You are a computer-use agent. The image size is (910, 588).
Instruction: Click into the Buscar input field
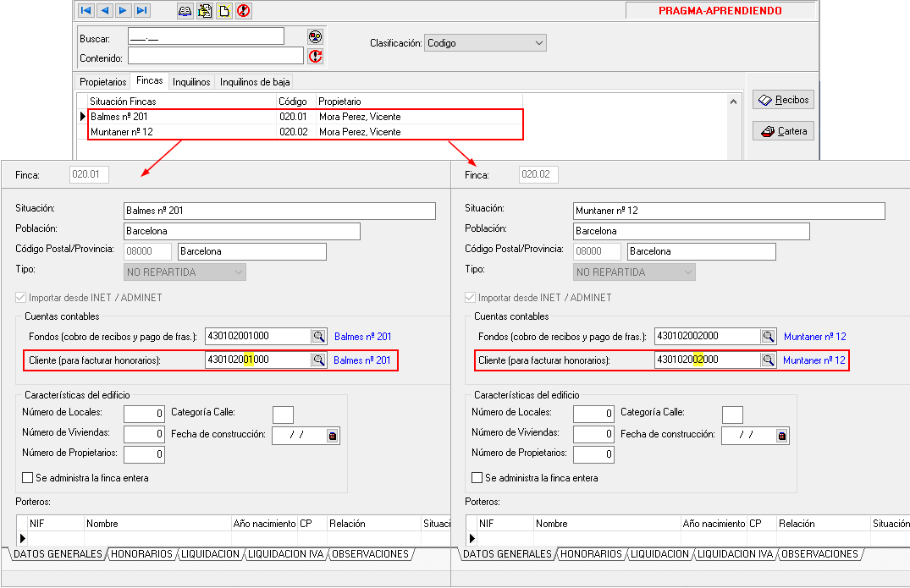(x=206, y=36)
